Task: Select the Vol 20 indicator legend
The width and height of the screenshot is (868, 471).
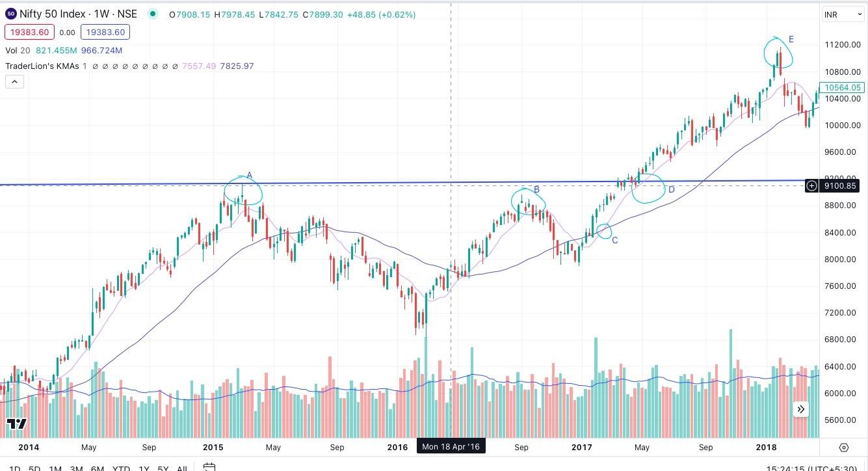Action: [x=18, y=50]
